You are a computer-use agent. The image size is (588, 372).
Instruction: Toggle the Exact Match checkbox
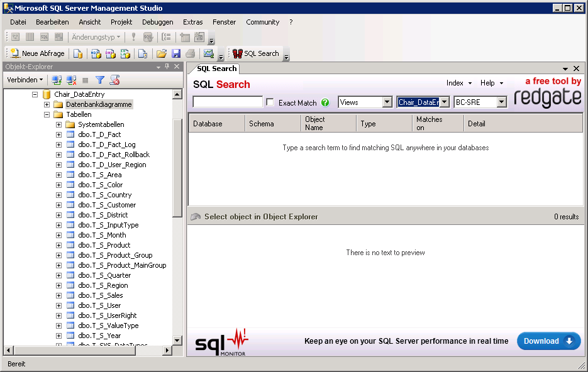[270, 102]
